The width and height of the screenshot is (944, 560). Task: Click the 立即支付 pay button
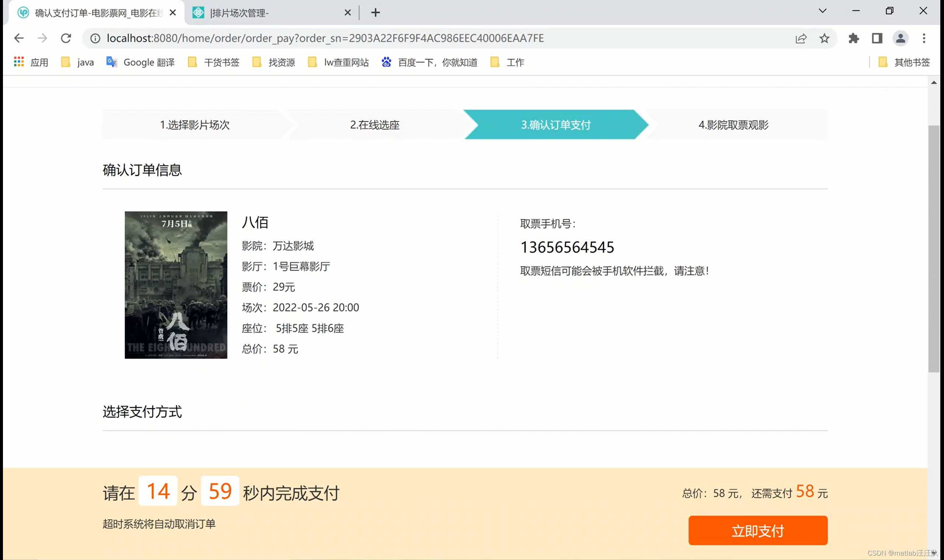(x=757, y=530)
